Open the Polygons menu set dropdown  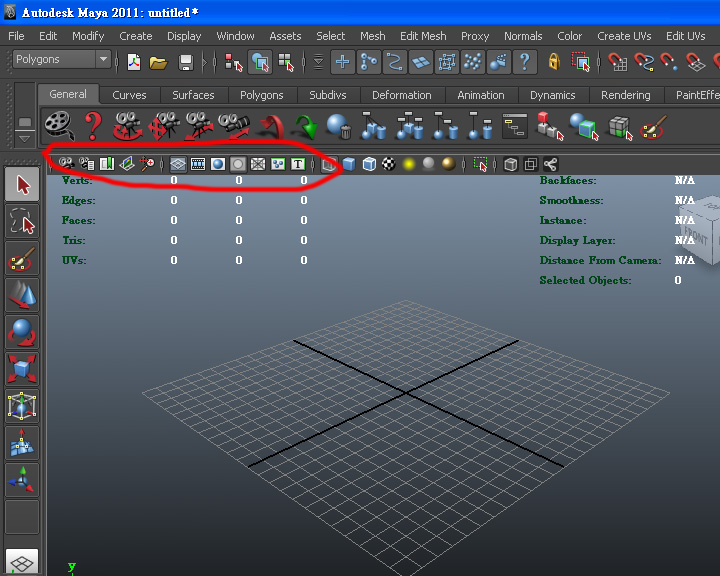pos(62,59)
